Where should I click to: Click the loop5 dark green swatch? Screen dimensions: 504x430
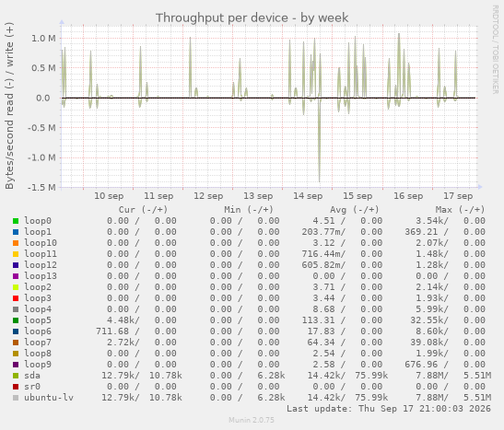click(16, 320)
